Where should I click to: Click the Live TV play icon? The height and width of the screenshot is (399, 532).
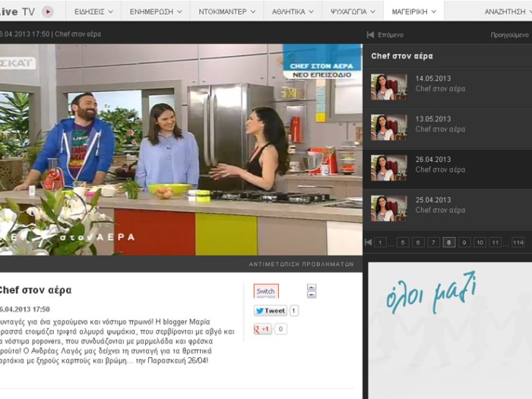(47, 11)
